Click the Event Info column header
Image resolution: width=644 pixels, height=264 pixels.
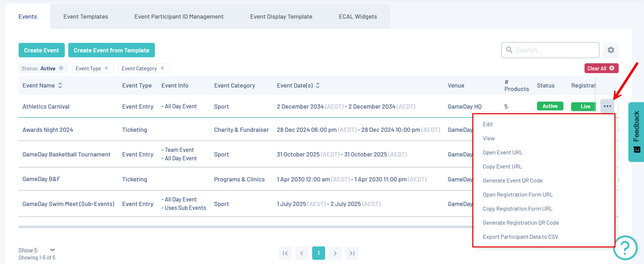coord(175,85)
